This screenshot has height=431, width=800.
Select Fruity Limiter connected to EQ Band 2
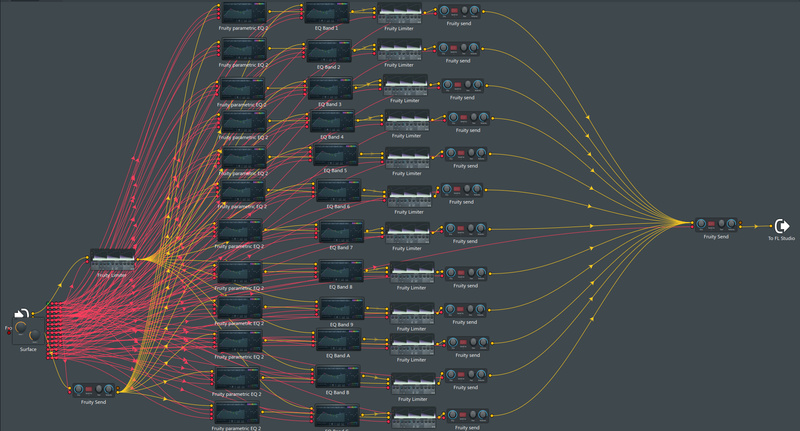tap(399, 50)
